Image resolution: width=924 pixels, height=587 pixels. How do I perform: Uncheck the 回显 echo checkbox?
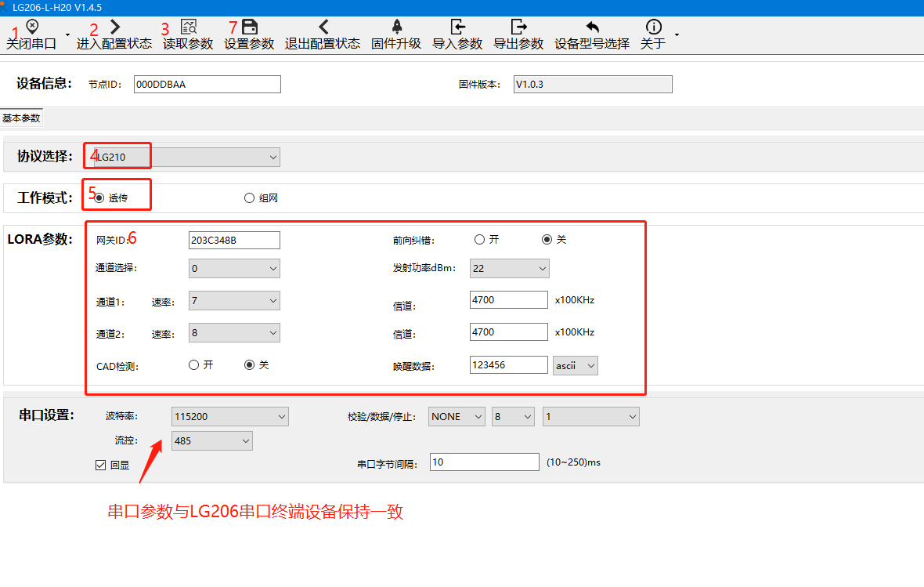coord(100,465)
